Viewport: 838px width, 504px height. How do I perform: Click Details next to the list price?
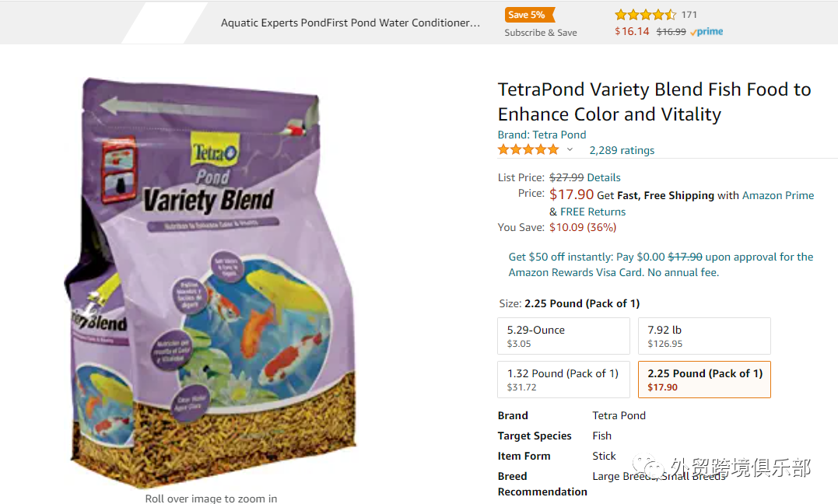[x=603, y=177]
